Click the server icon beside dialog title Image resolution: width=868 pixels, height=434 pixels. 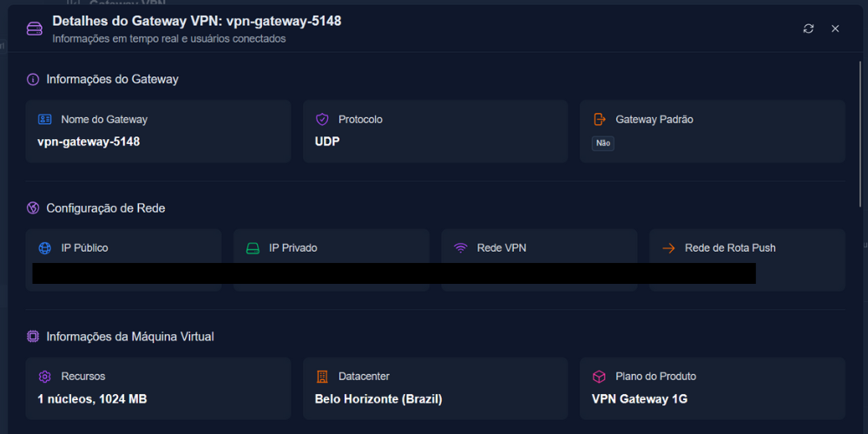coord(35,29)
